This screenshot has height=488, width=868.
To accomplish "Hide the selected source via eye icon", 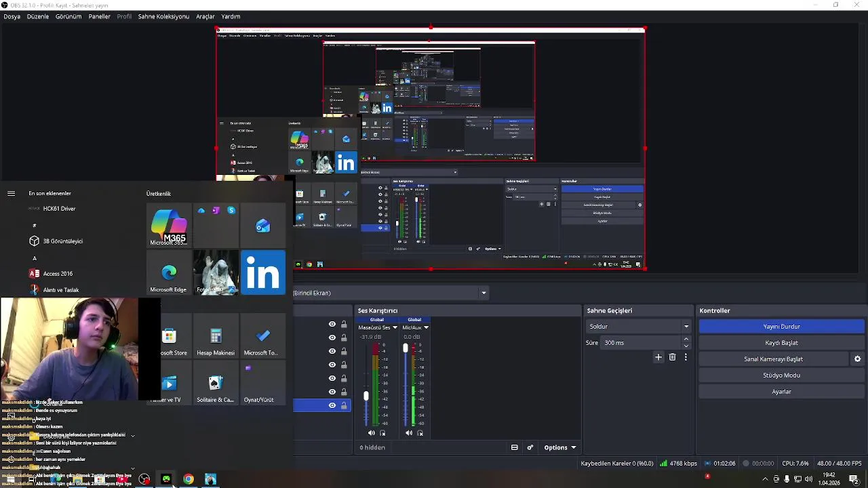I will coord(332,405).
